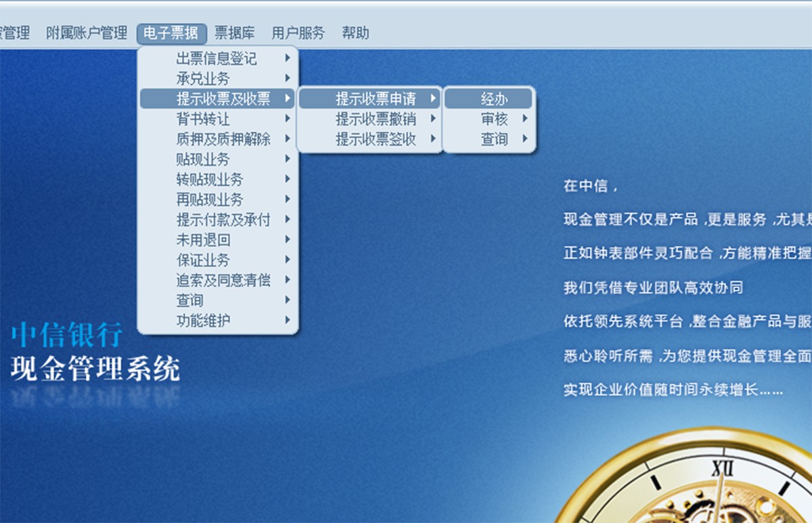Open the 票据库 menu

(235, 32)
